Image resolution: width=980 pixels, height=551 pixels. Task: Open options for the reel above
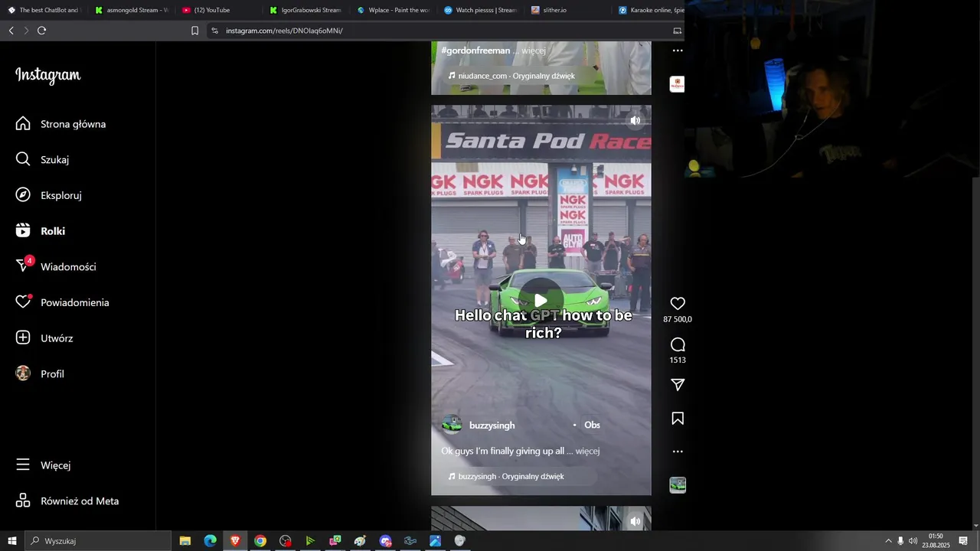(x=678, y=51)
